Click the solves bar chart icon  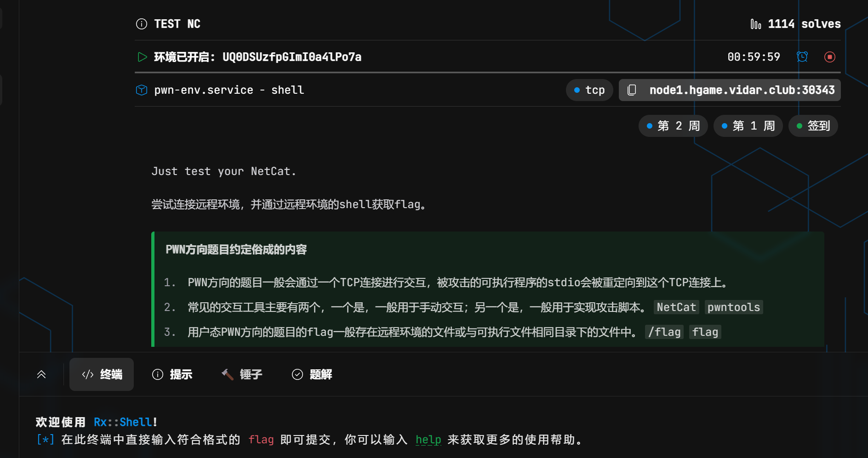click(755, 24)
